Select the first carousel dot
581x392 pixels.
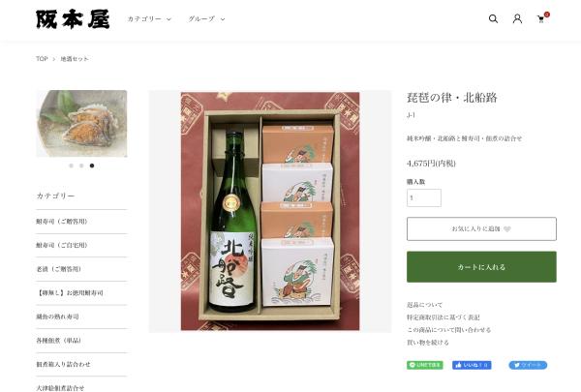pyautogui.click(x=71, y=166)
